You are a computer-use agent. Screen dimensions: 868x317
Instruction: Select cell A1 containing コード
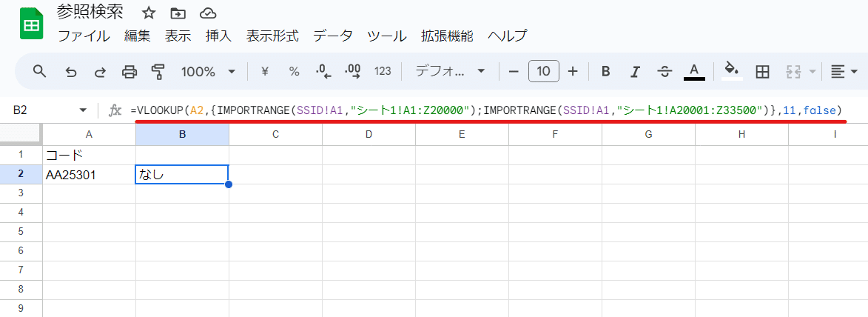[x=89, y=155]
